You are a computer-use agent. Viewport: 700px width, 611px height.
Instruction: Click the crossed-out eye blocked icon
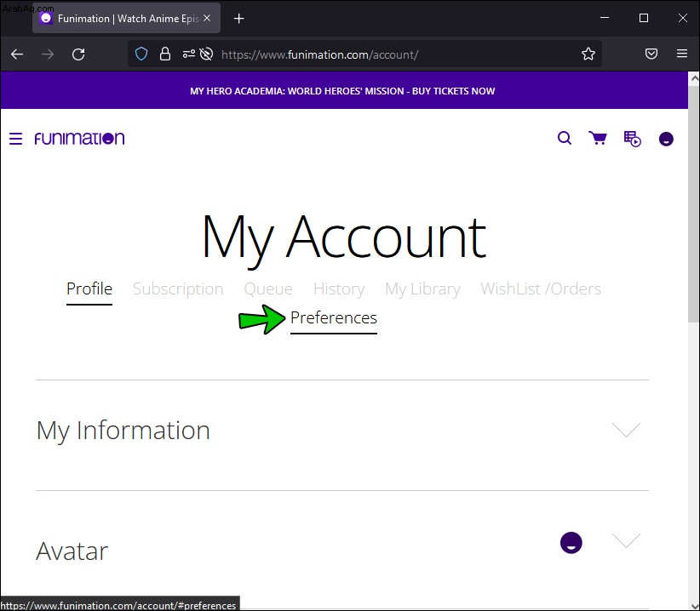click(206, 54)
